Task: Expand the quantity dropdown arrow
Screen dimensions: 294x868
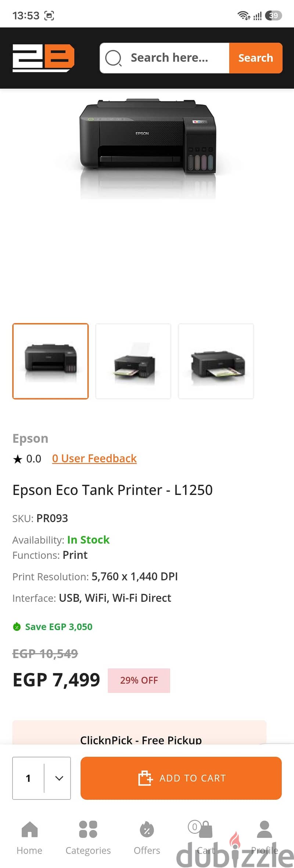Action: coord(59,778)
